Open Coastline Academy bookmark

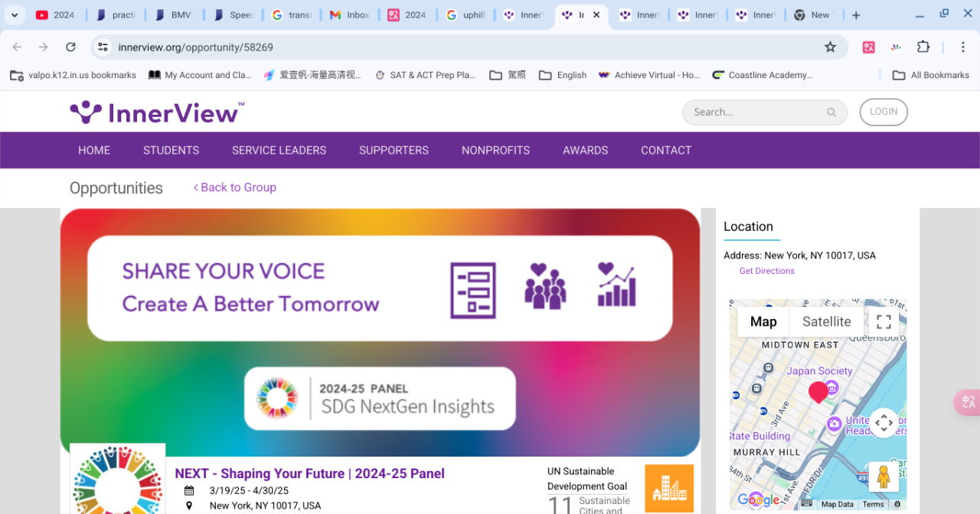tap(763, 75)
